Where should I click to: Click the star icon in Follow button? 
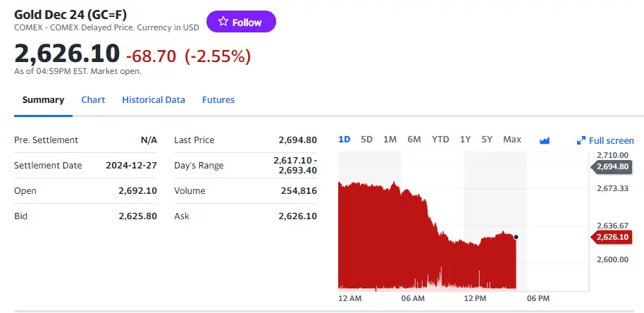click(x=223, y=22)
